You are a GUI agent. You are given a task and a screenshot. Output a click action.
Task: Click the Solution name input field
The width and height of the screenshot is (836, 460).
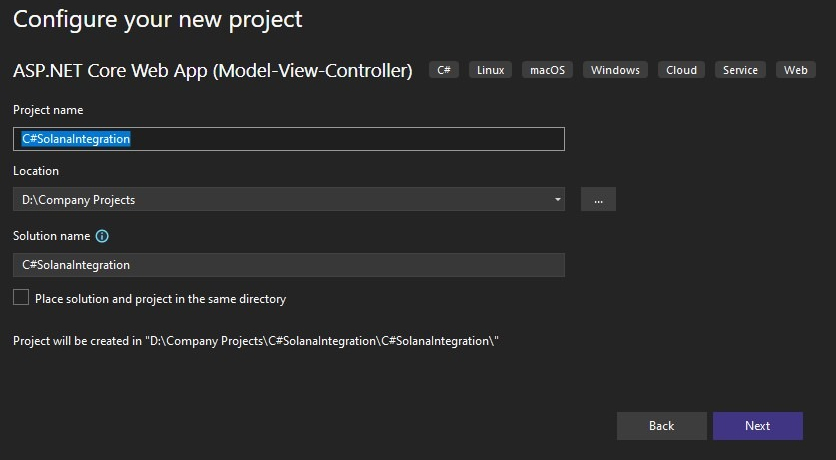click(288, 265)
